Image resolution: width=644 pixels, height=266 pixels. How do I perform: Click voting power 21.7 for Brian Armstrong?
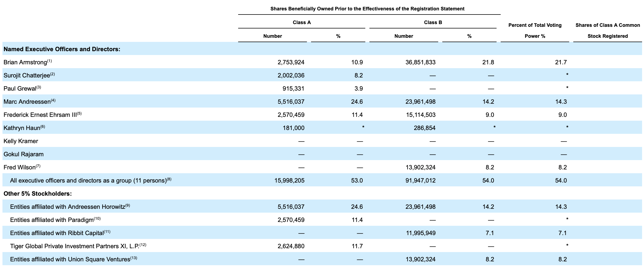coord(561,62)
